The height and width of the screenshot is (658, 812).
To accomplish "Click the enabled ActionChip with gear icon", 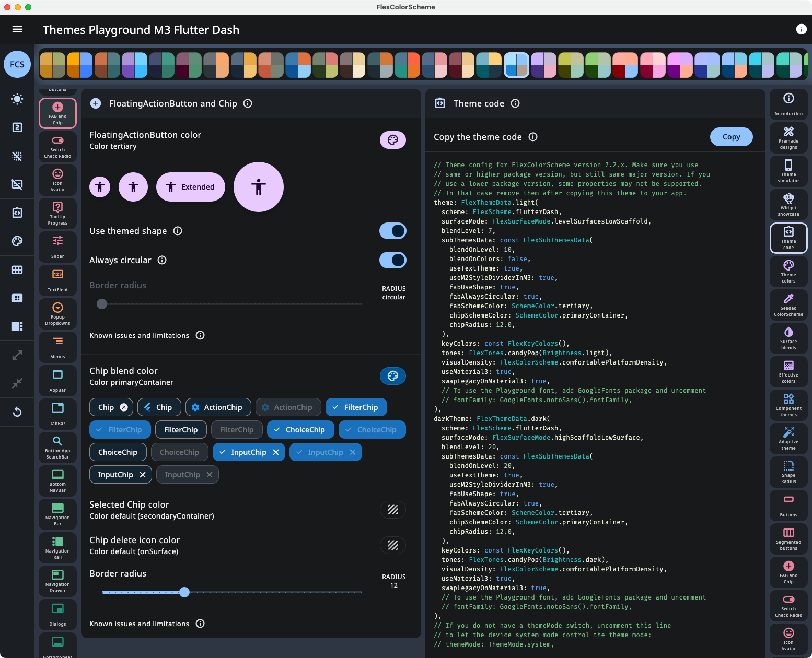I will (218, 407).
